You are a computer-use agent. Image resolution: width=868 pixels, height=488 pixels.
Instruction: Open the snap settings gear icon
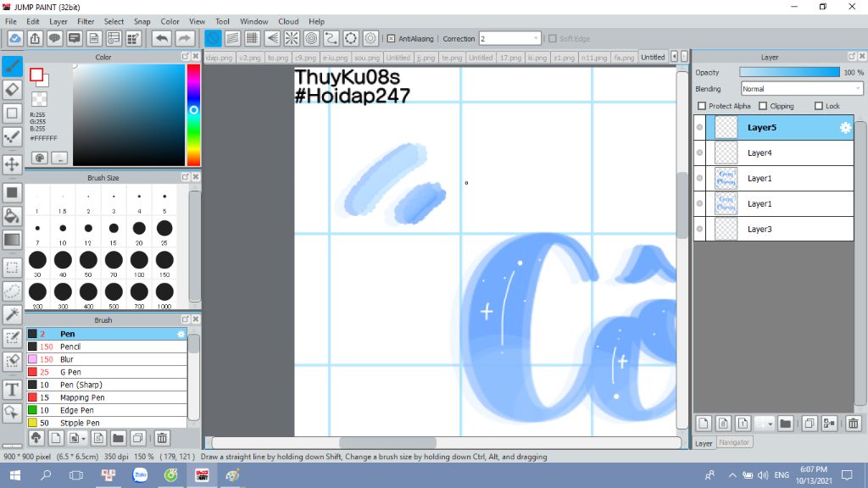(370, 38)
